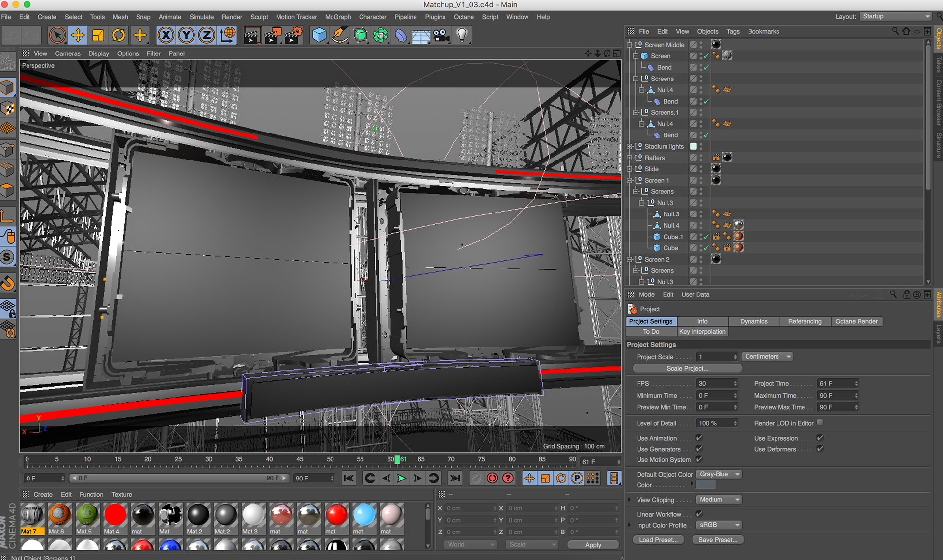
Task: Collapse the Screen Middle tree item
Action: pos(629,45)
